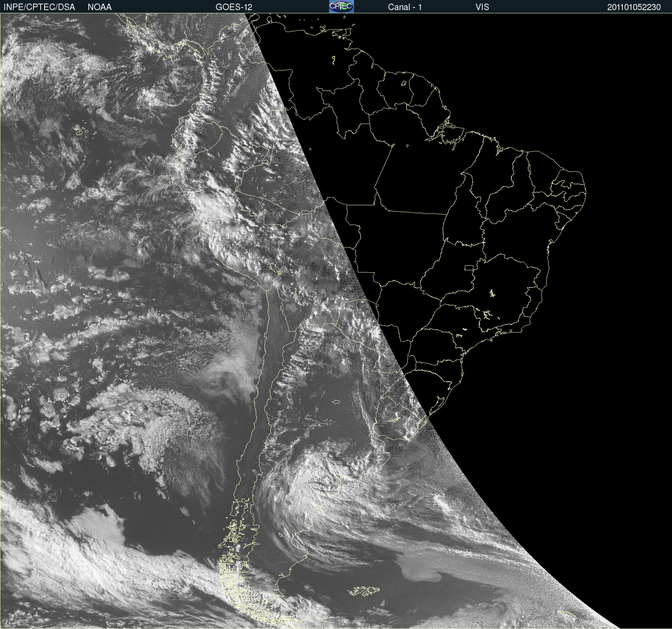Click the NOAA label in the header
Screen dimensions: 672x629
click(x=100, y=7)
